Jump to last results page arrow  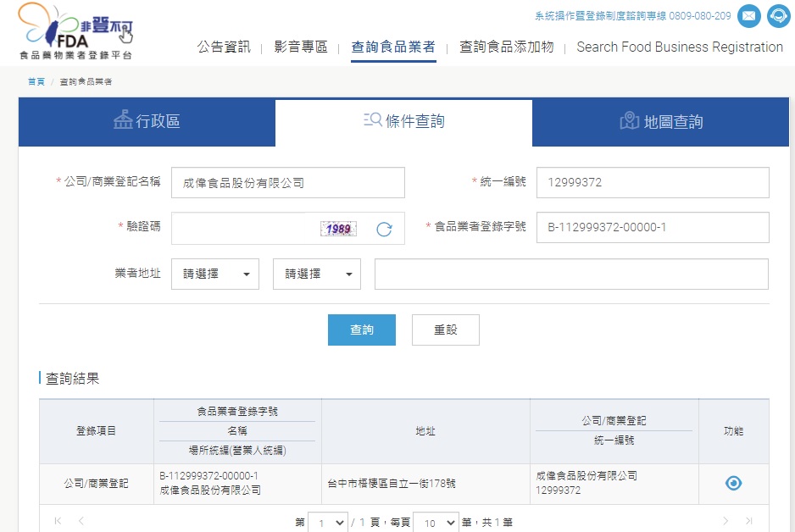pyautogui.click(x=748, y=521)
